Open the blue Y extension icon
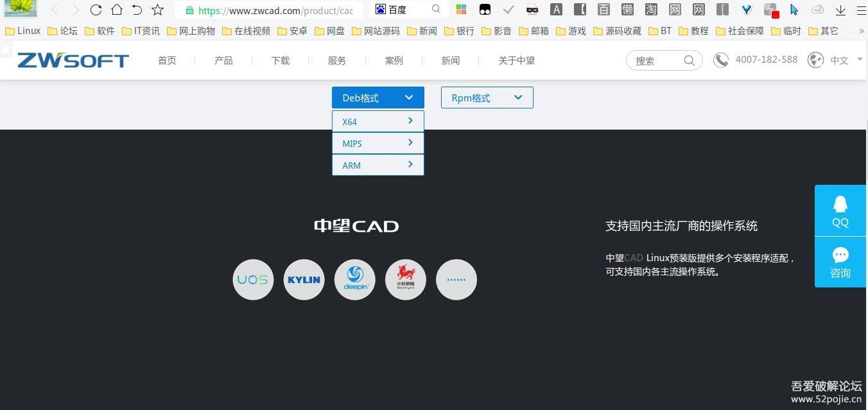Viewport: 868px width, 410px height. (746, 10)
